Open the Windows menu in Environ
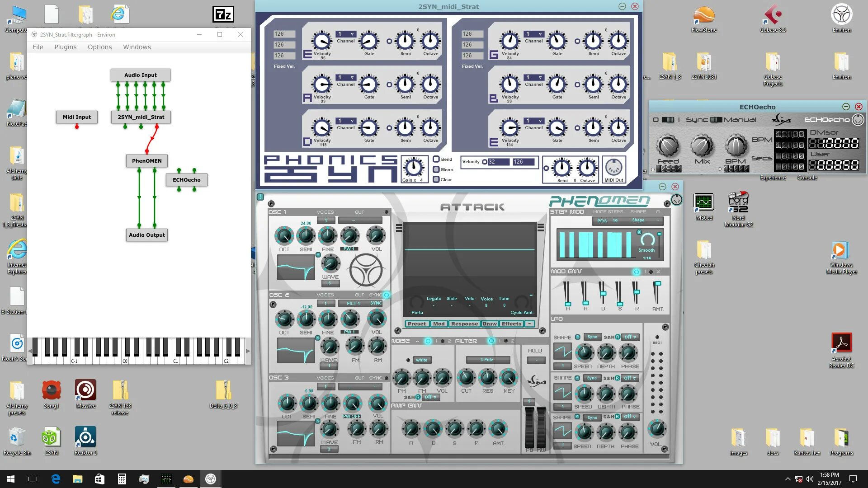 pyautogui.click(x=137, y=47)
